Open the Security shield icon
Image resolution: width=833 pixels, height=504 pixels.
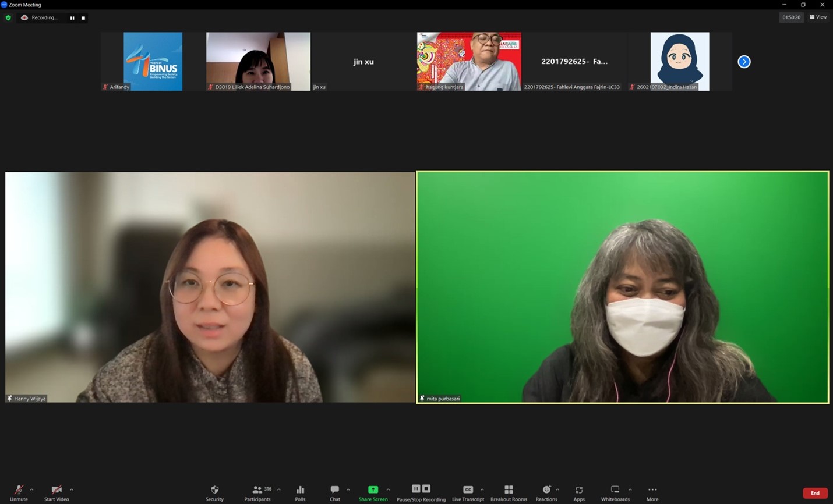(x=214, y=490)
